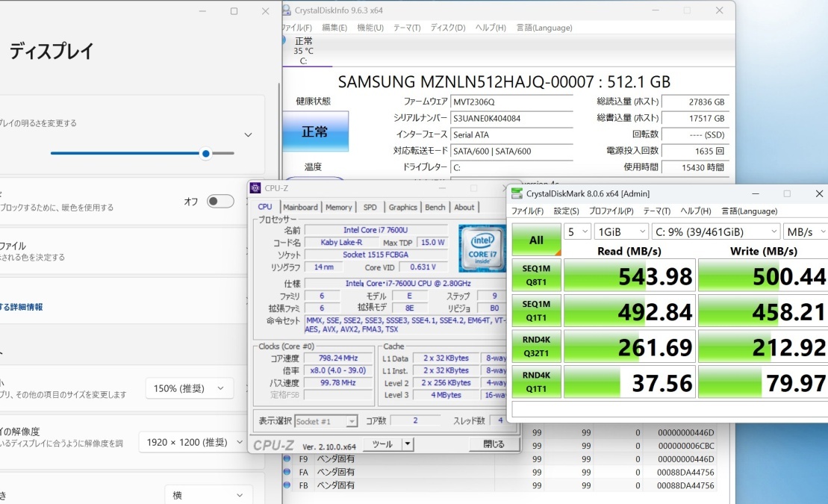Click the Intel Core i7 logo in CPU-Z
Viewport: 828px width, 504px height.
click(482, 248)
